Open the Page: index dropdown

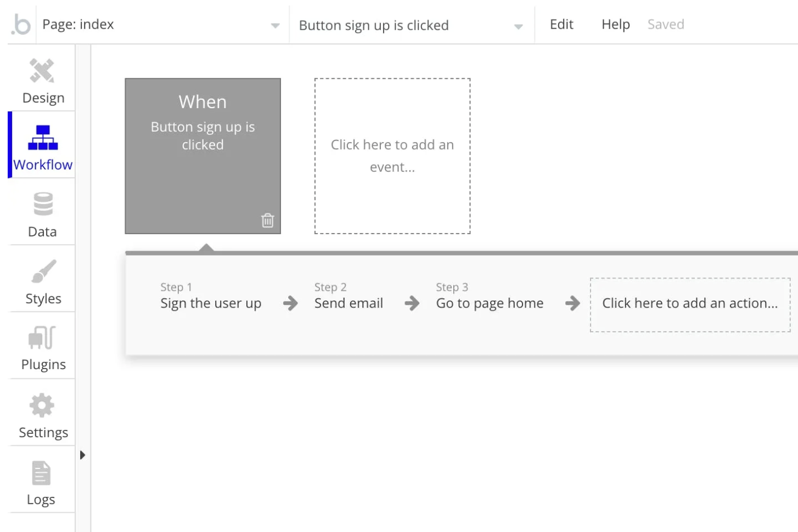[159, 25]
